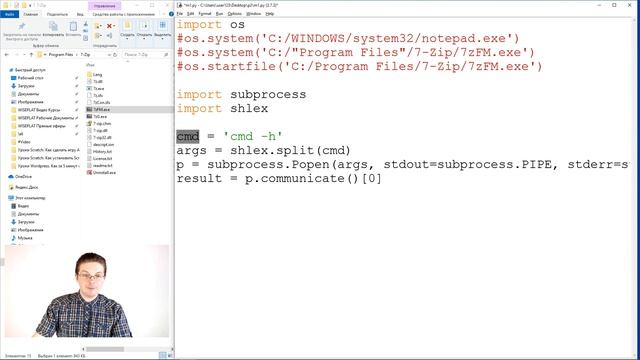Screen dimensions: 640x360
Task: Open the Run menu in IDLE
Action: click(x=219, y=14)
